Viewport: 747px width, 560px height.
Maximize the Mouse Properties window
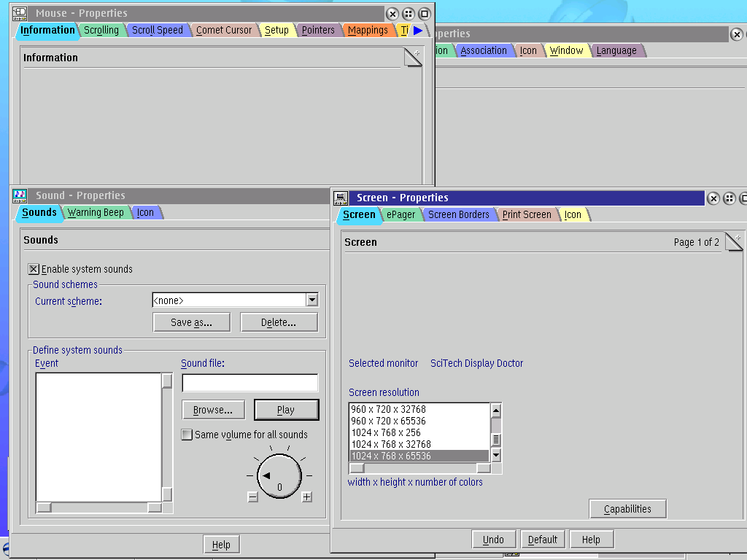coord(425,14)
